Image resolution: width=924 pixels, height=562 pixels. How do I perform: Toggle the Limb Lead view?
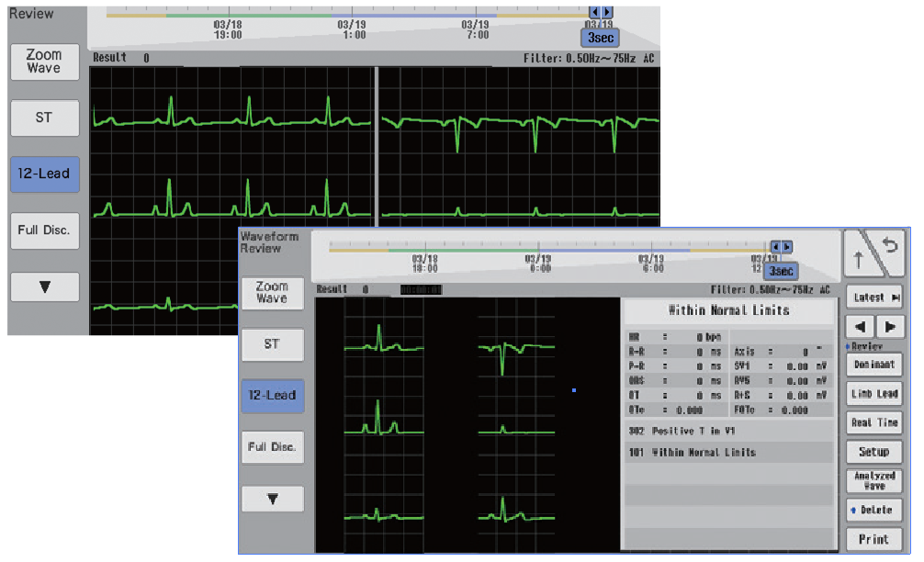point(874,393)
